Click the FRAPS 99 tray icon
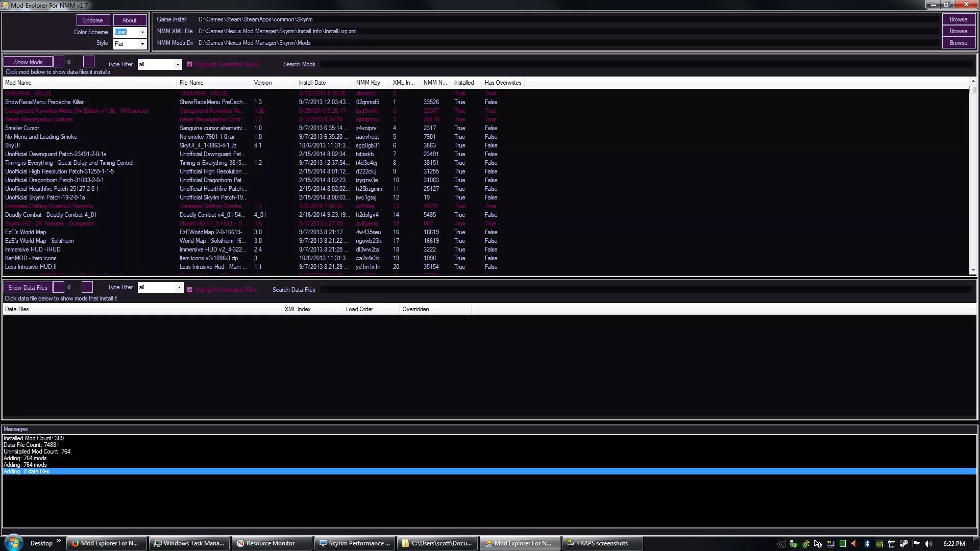The image size is (980, 551). (x=830, y=544)
